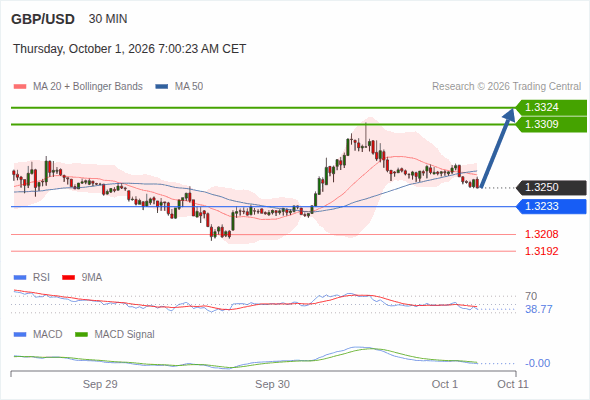Click the Research © 2026 Trading Central credit
The image size is (590, 400).
pyautogui.click(x=506, y=87)
